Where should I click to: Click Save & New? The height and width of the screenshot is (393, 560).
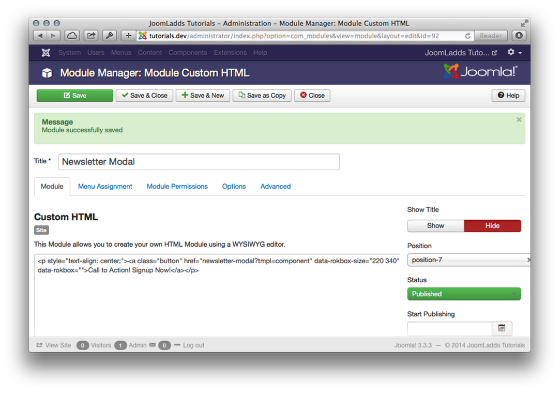point(202,95)
